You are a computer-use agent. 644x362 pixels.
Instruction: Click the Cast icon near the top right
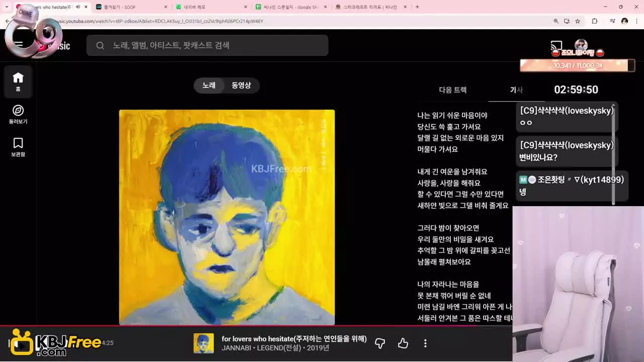click(556, 45)
